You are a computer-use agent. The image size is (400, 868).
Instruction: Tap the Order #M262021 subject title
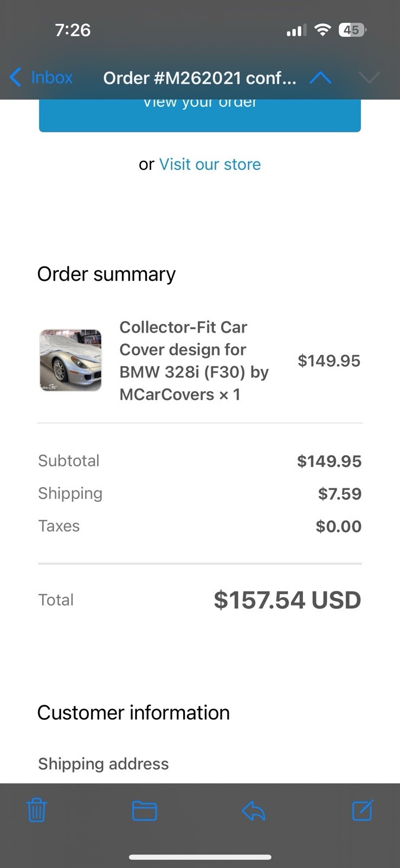click(199, 78)
